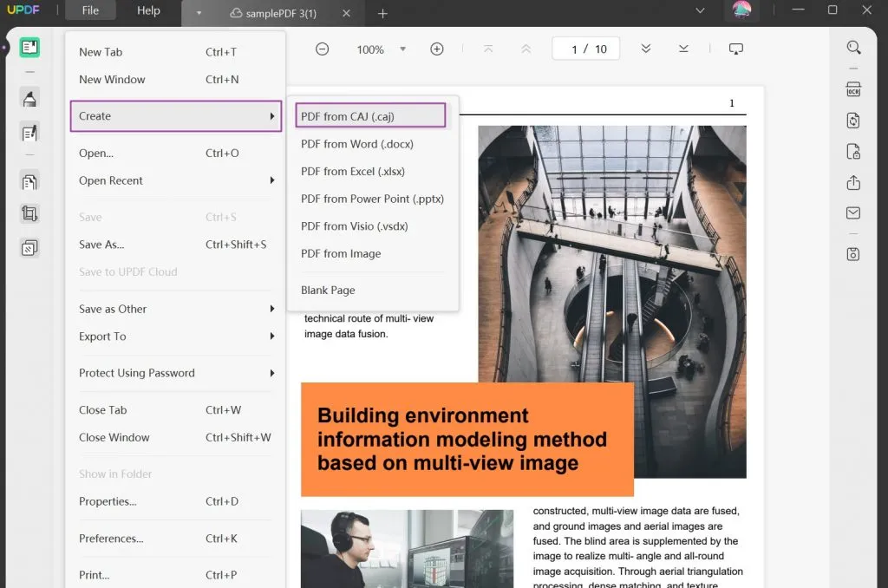The image size is (888, 588).
Task: Open the Help menu
Action: click(148, 11)
